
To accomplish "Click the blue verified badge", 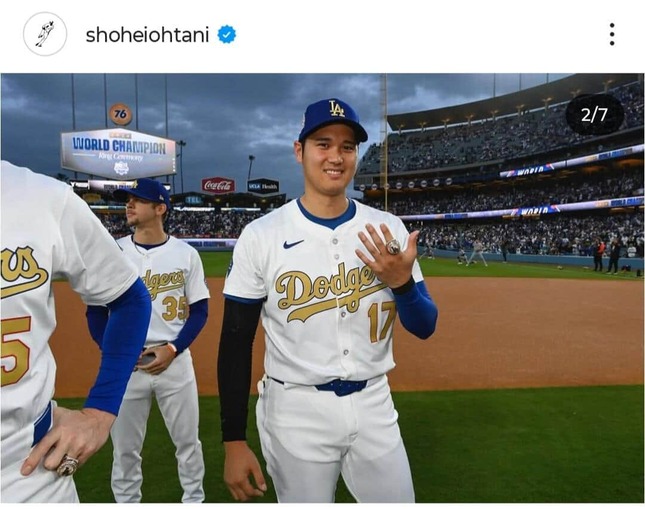I will 227,35.
